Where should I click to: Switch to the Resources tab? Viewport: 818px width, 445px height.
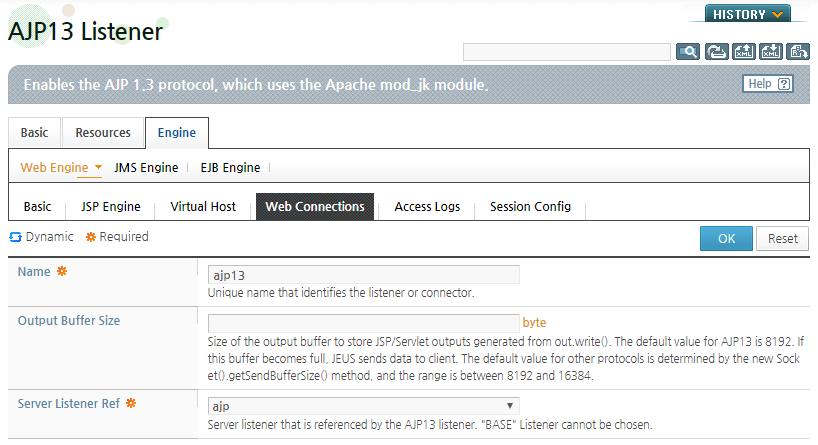pos(103,133)
